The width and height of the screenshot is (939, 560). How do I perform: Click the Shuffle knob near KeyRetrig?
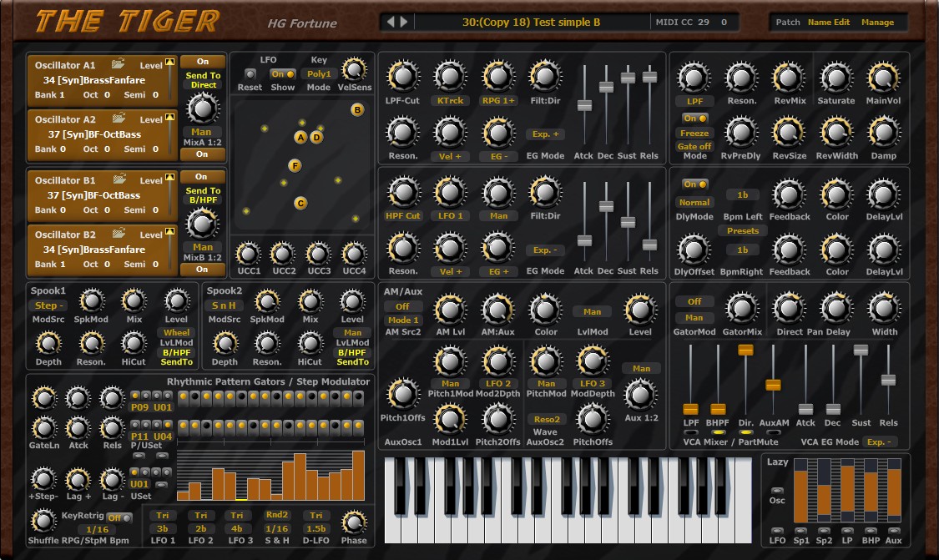pos(43,521)
